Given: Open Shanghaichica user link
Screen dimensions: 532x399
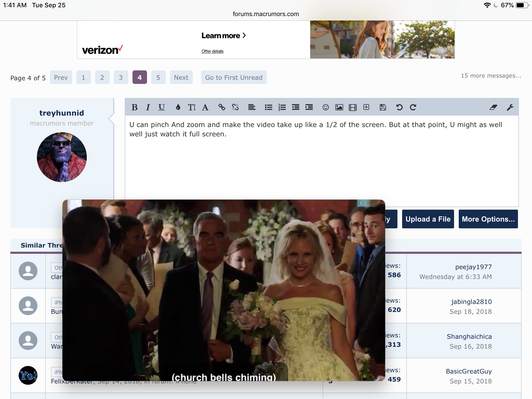Looking at the screenshot, I should 469,336.
